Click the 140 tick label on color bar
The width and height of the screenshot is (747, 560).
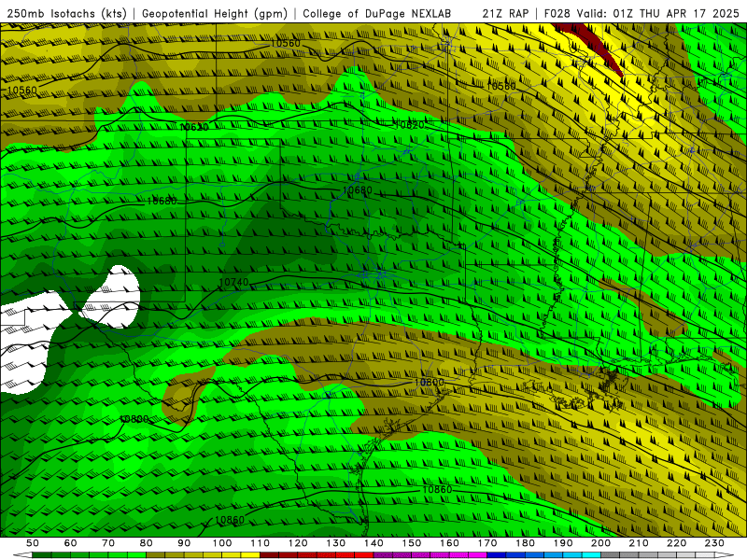click(x=373, y=543)
